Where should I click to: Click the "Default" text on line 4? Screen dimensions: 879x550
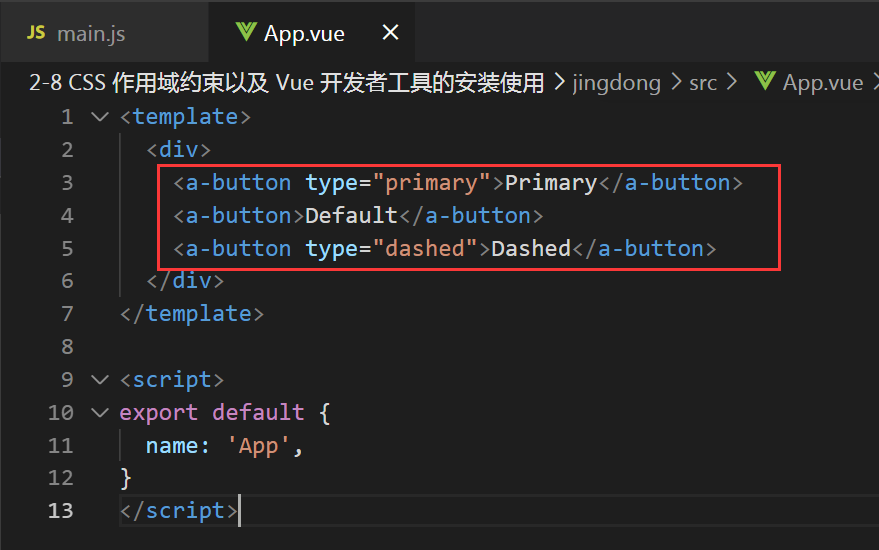pyautogui.click(x=351, y=216)
